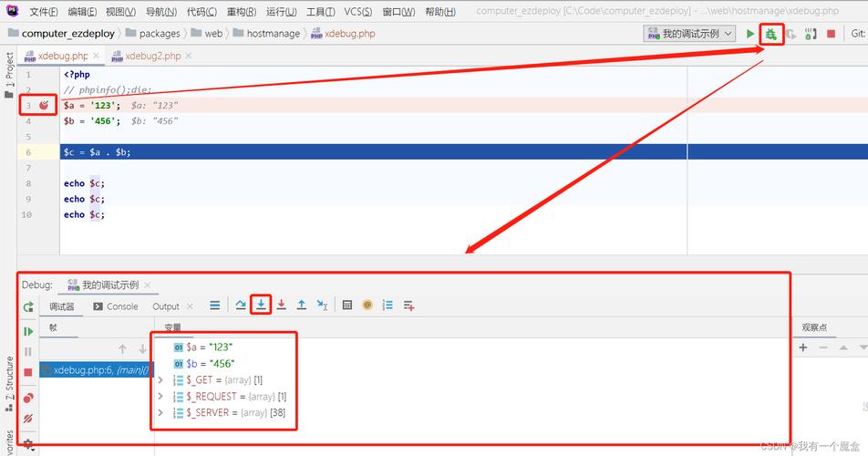Rerun the debug session with the green rerun icon
Screen dimensions: 868x456
click(x=28, y=306)
